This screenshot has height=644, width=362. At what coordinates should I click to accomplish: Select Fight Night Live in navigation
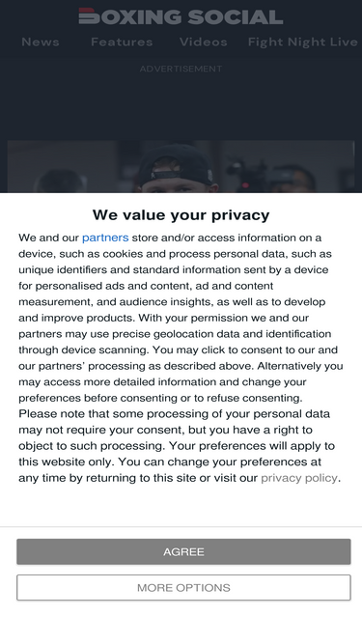pyautogui.click(x=303, y=42)
